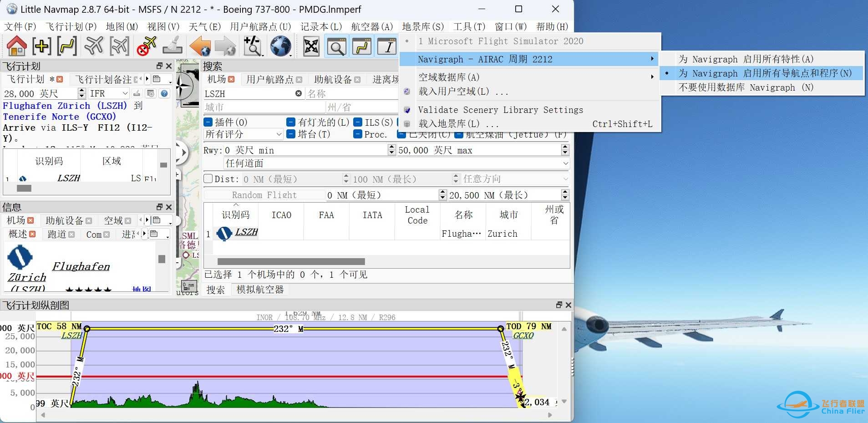Click the gray airplane toolbar icon

[x=94, y=46]
